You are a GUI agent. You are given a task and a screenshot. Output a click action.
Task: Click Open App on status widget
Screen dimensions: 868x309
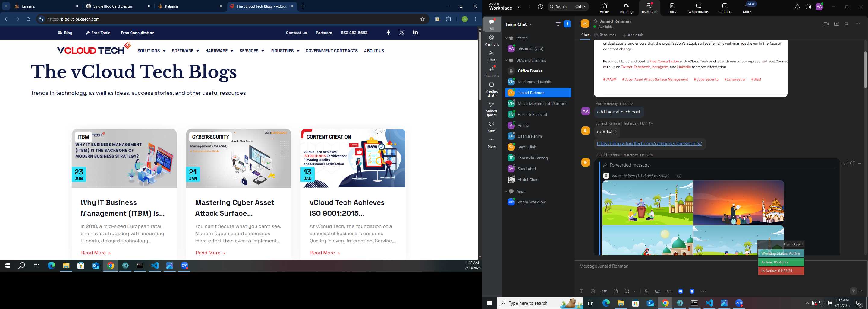pos(793,244)
